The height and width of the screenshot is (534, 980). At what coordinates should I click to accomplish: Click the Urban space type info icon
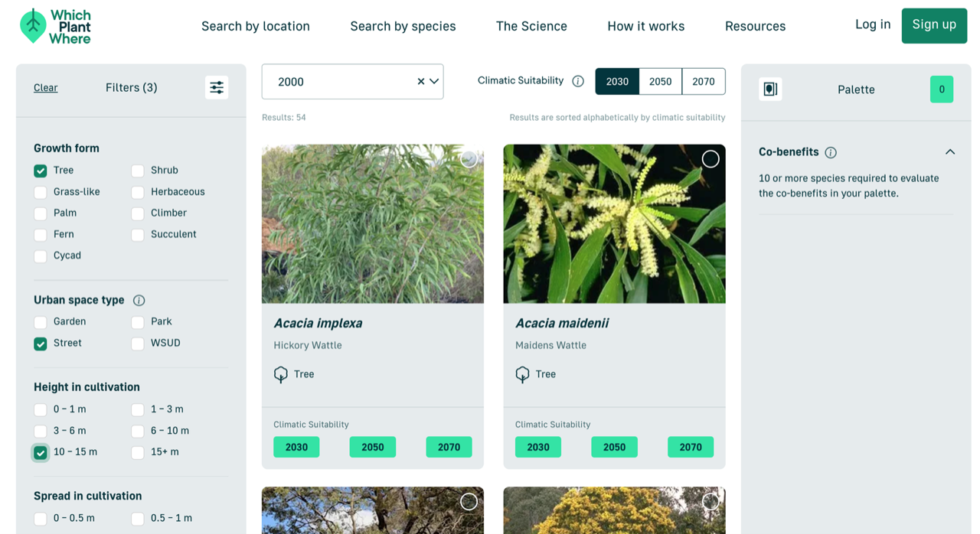[139, 301]
